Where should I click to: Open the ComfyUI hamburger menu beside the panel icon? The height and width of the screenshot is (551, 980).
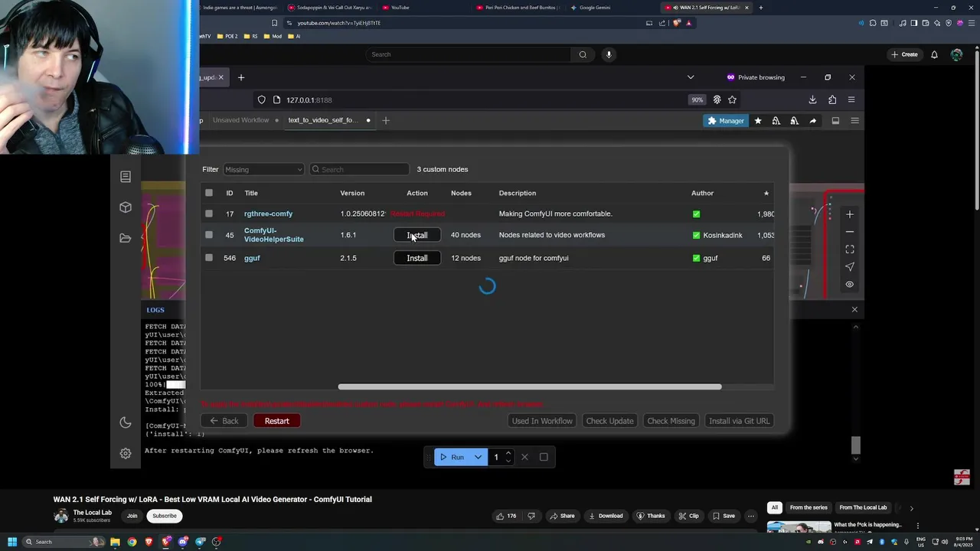(854, 121)
